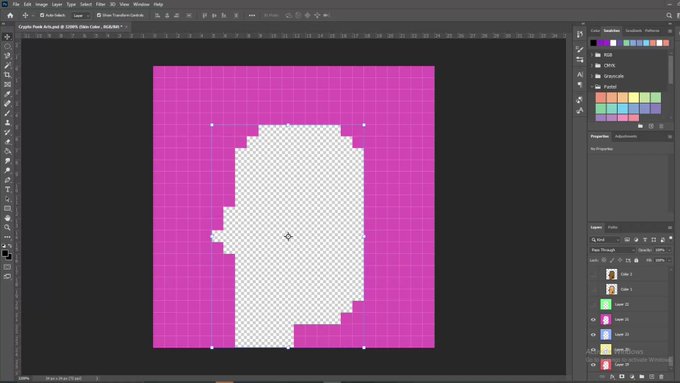The width and height of the screenshot is (680, 383).
Task: Add a layer mask in Layers panel
Action: click(x=622, y=376)
